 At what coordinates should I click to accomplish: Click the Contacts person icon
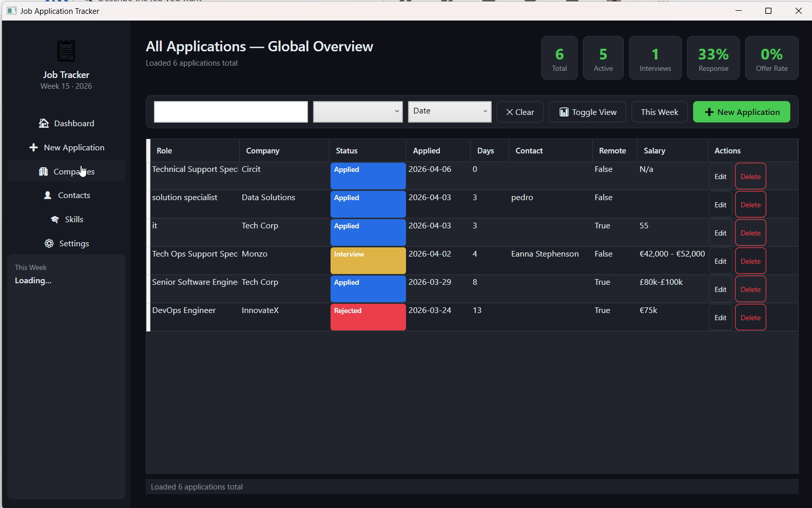[x=48, y=195]
